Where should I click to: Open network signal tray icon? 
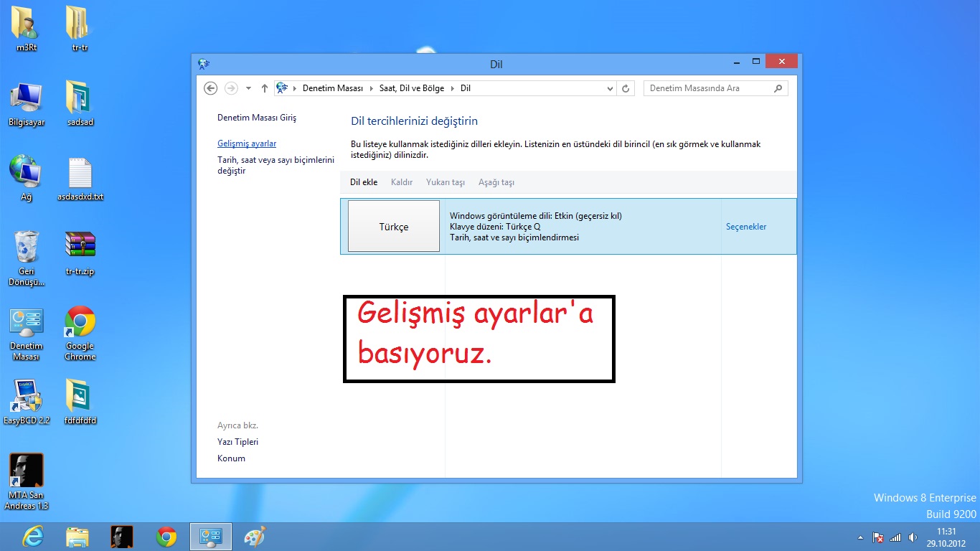click(895, 537)
